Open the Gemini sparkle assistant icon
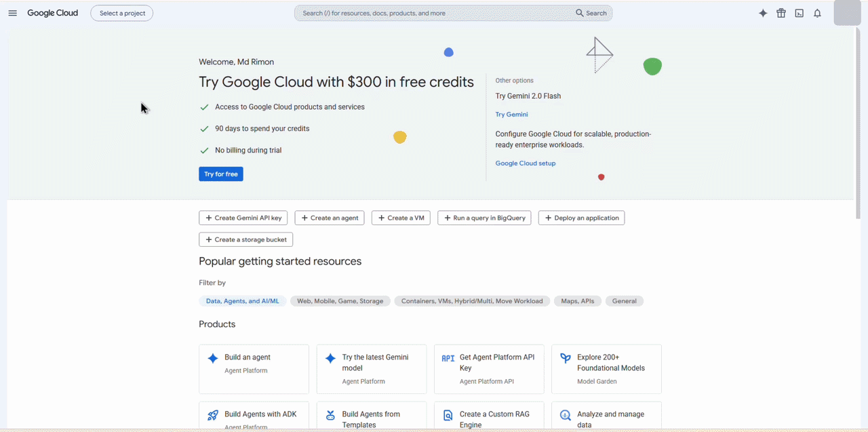The height and width of the screenshot is (432, 868). (763, 13)
